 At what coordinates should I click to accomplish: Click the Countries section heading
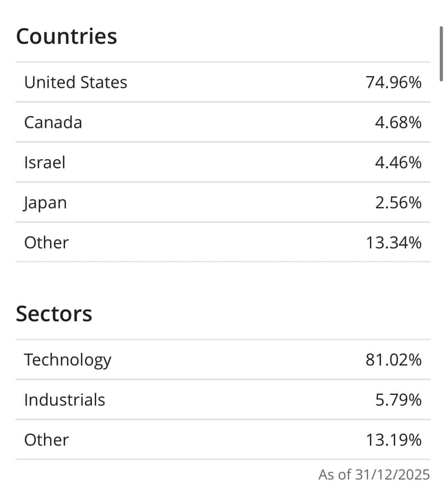[67, 36]
